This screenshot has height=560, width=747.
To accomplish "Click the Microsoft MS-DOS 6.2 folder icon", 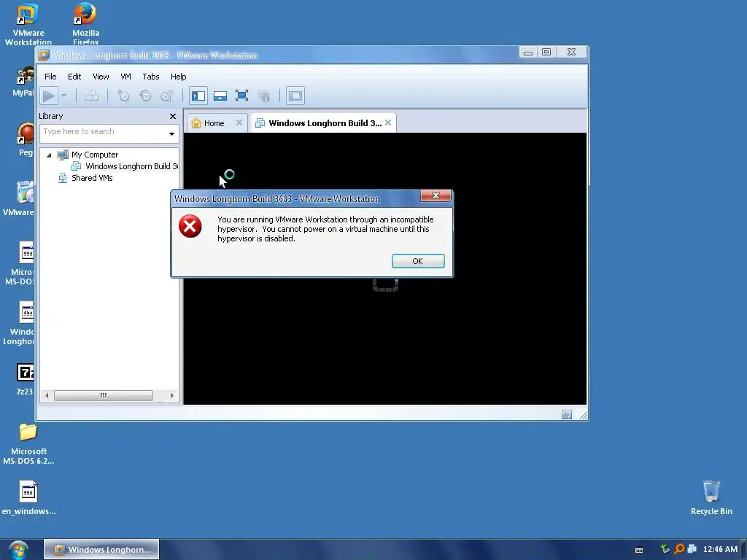I will click(x=28, y=443).
